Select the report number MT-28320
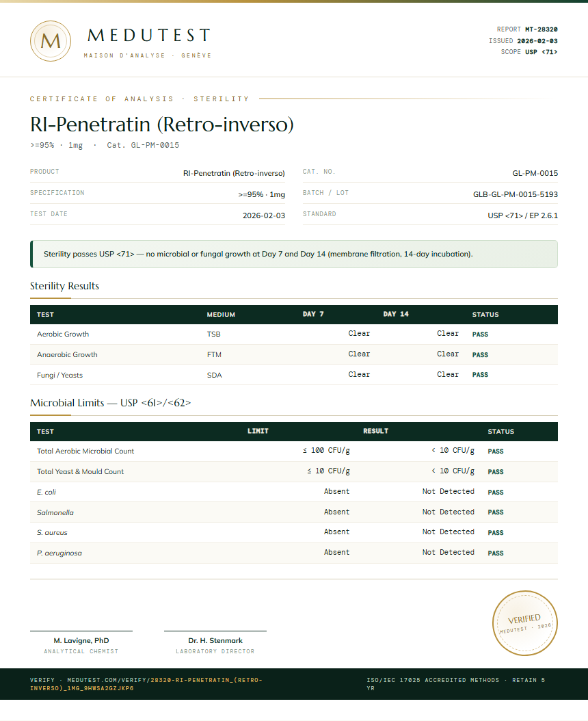 [541, 29]
